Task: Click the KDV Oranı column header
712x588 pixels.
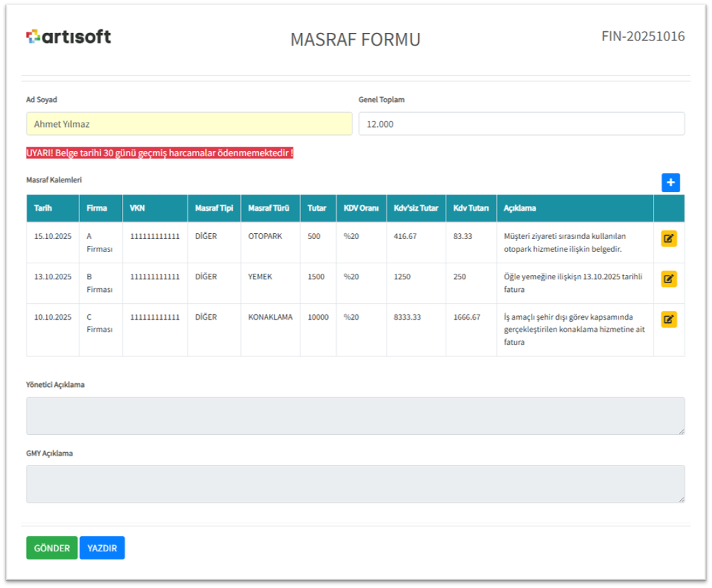Action: (361, 208)
